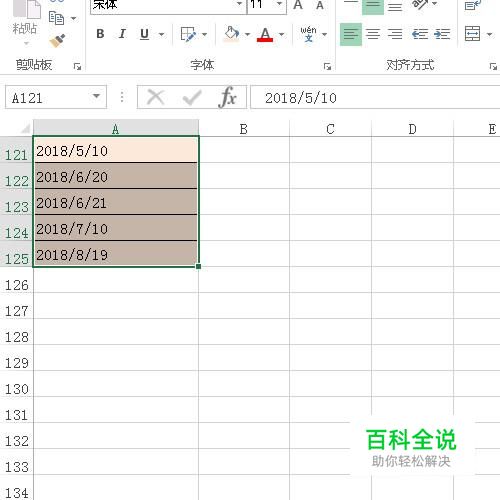
Task: Apply underline formatting
Action: (144, 34)
